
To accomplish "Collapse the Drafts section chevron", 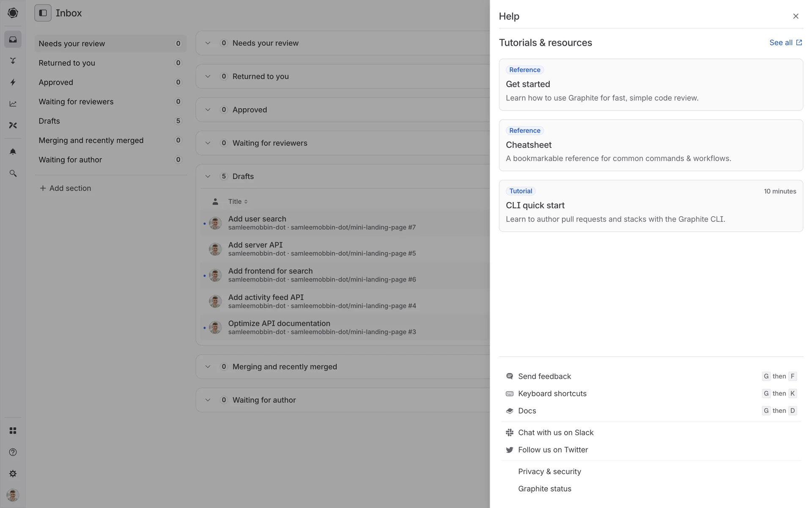I will point(208,177).
